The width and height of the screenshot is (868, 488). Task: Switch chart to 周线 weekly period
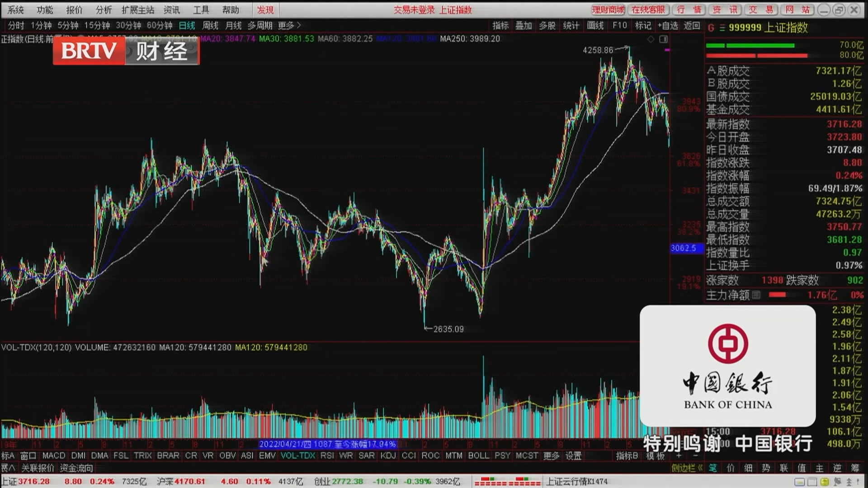pyautogui.click(x=210, y=26)
